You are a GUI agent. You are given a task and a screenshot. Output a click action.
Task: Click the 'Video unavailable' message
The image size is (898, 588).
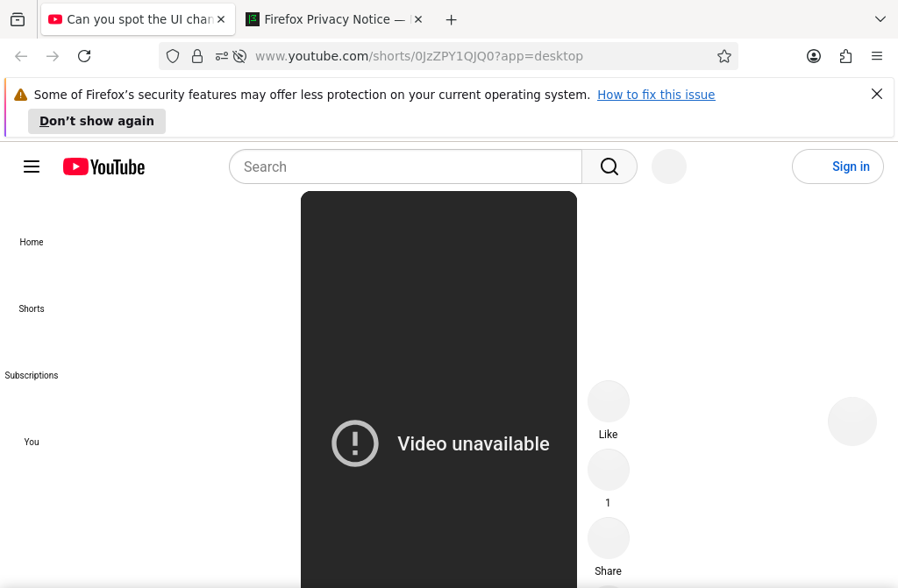coord(474,443)
